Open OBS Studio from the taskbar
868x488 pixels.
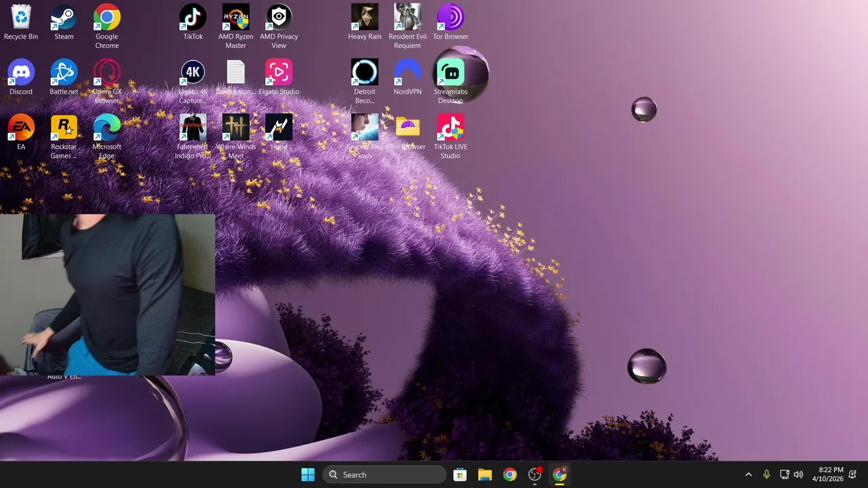(535, 474)
